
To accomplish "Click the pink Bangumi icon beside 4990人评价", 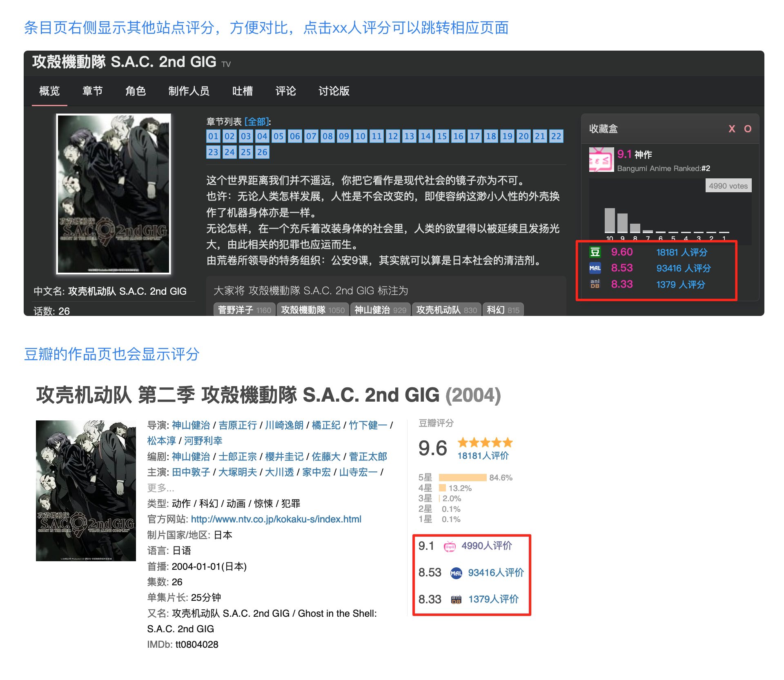I will (450, 547).
